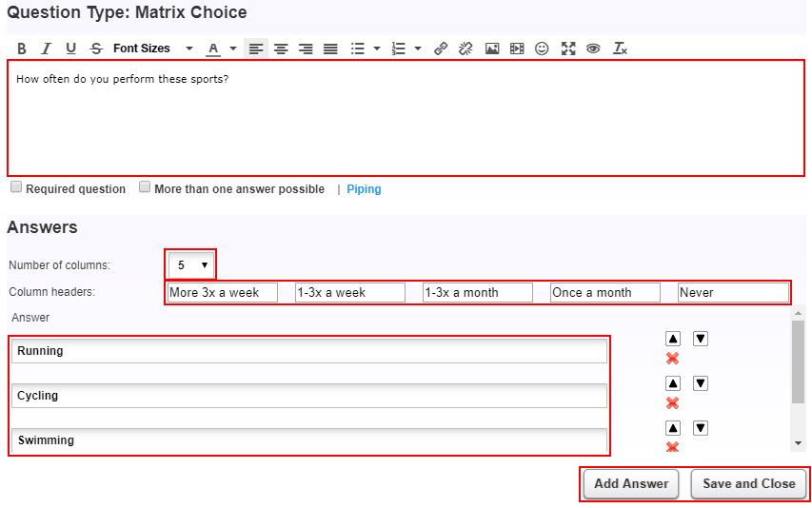Click the answers scrollbar up arrow
The image size is (812, 508).
click(x=798, y=313)
